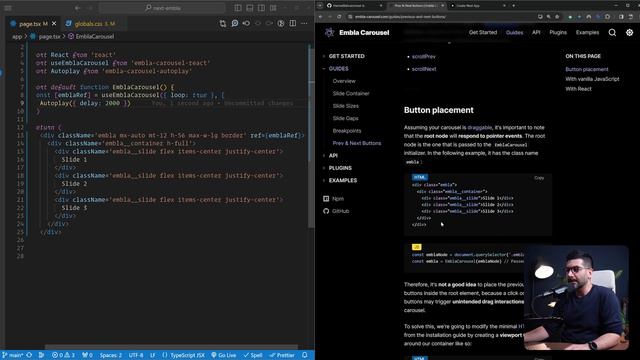
Task: Open the notifications bell in VS Code
Action: pyautogui.click(x=305, y=355)
